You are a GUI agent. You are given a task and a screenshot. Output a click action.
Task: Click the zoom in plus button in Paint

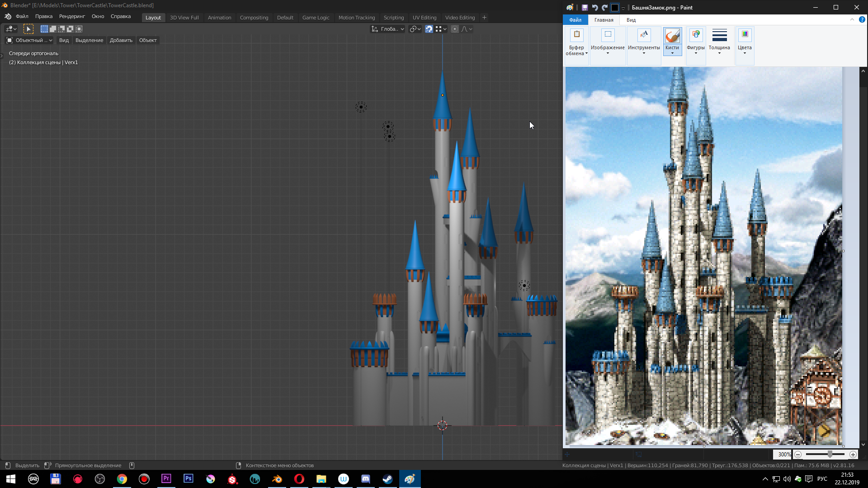853,455
